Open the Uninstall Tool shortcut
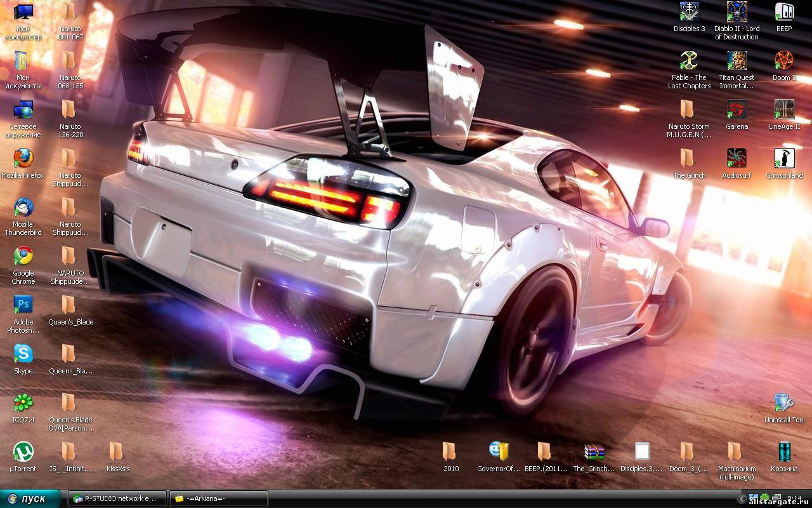The height and width of the screenshot is (508, 812). click(x=784, y=403)
